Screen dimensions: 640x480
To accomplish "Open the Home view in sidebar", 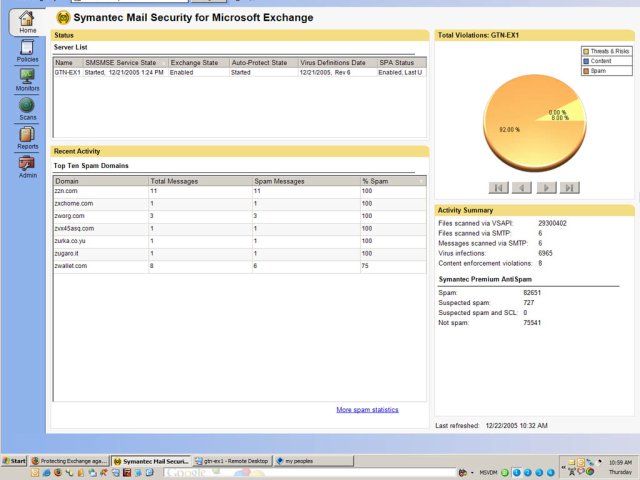I will (27, 22).
